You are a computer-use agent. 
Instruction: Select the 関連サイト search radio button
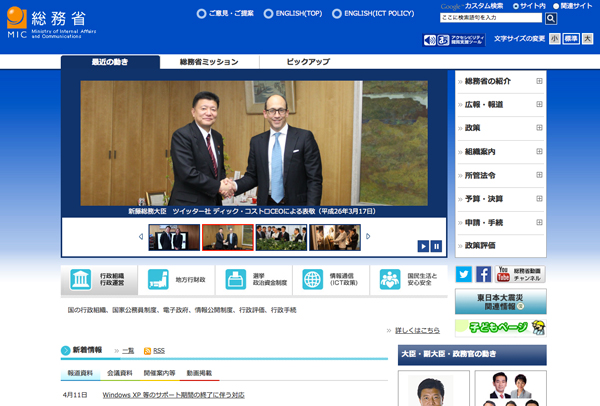click(x=556, y=6)
